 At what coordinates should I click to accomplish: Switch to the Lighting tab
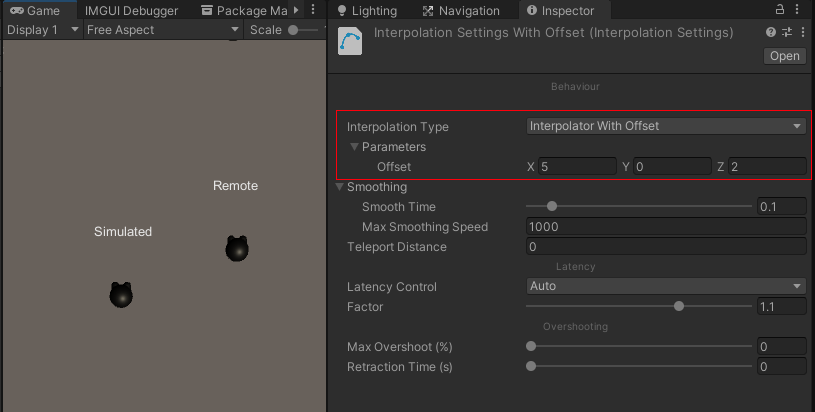(x=367, y=11)
